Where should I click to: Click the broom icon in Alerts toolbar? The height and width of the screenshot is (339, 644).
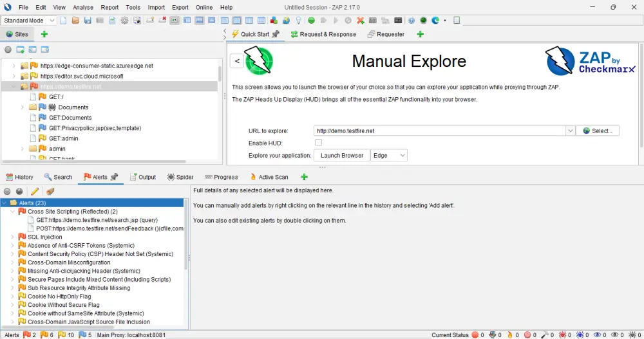click(x=50, y=191)
